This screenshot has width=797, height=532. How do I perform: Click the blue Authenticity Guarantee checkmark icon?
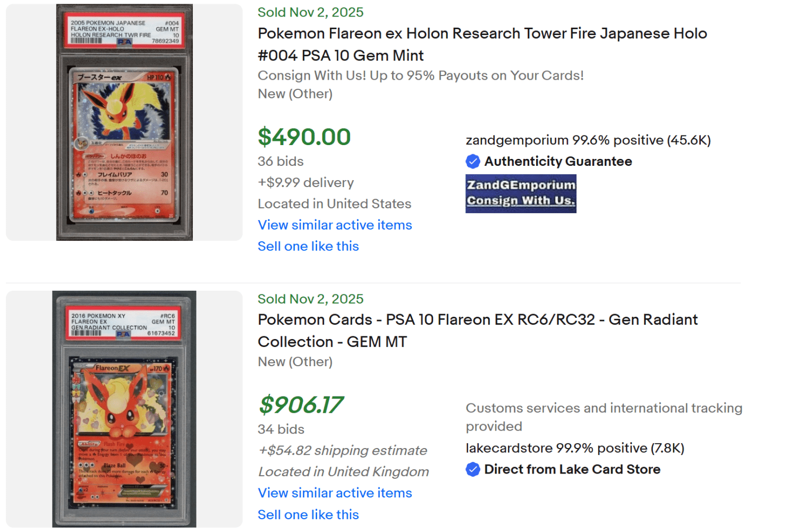(x=473, y=161)
